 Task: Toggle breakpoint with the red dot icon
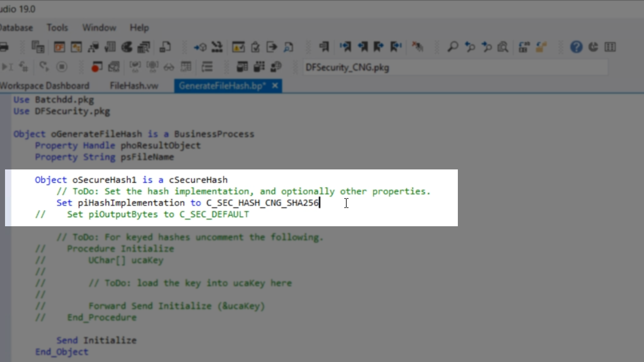pos(97,67)
